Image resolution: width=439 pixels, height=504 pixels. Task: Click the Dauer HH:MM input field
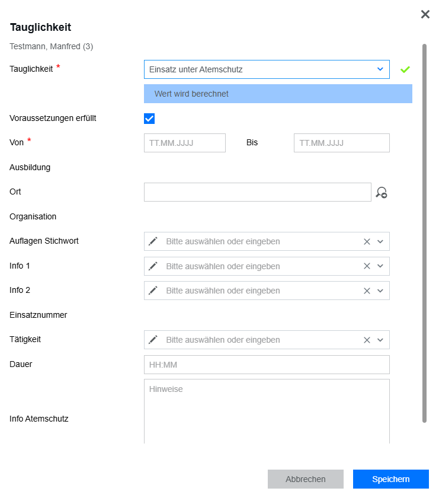click(267, 365)
